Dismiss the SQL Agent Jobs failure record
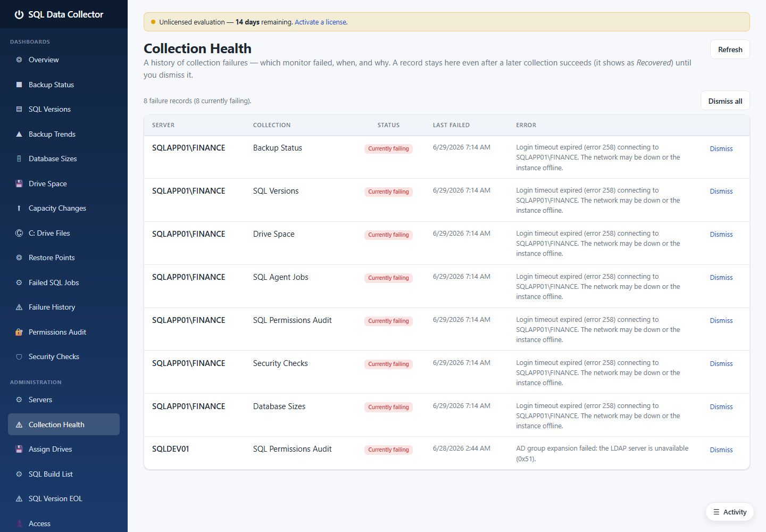This screenshot has width=766, height=532. [x=721, y=277]
